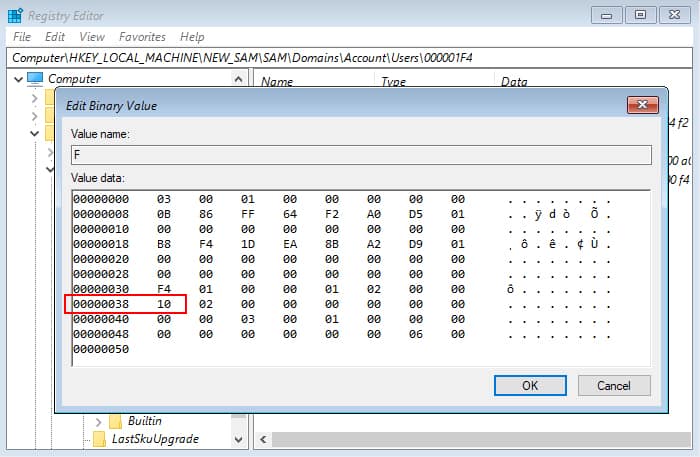Image resolution: width=700 pixels, height=457 pixels.
Task: Click the registry path address bar
Action: click(350, 58)
